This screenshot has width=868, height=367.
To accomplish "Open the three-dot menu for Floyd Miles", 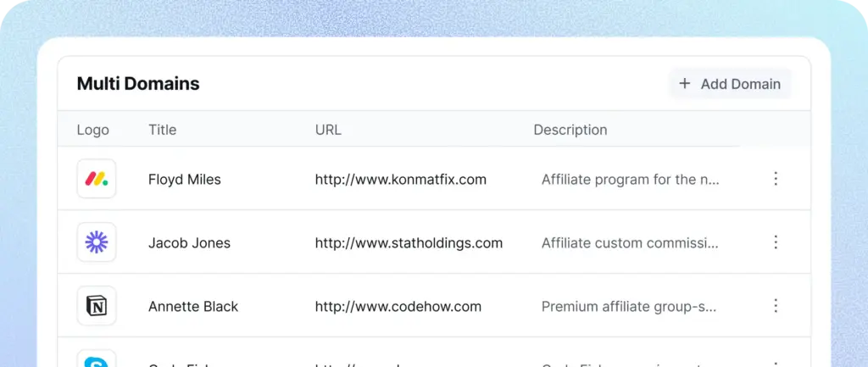I will point(775,179).
